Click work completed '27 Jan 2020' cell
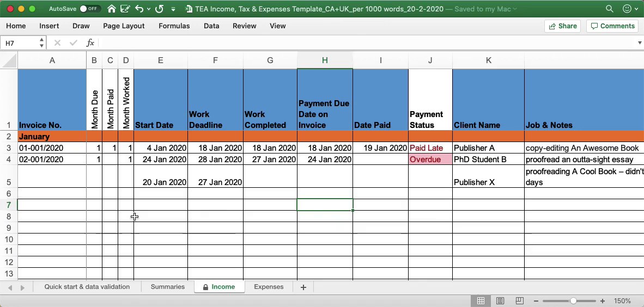This screenshot has width=644, height=307. tap(270, 159)
